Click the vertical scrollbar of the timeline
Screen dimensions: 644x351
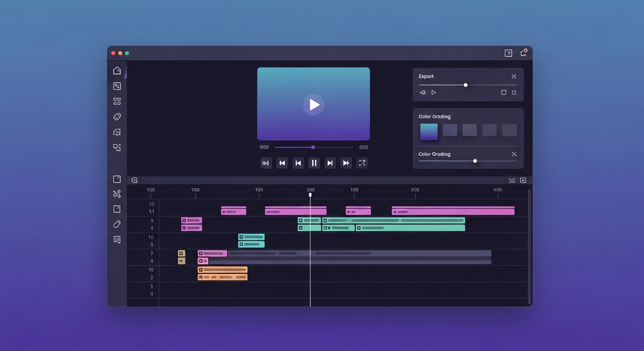click(529, 246)
